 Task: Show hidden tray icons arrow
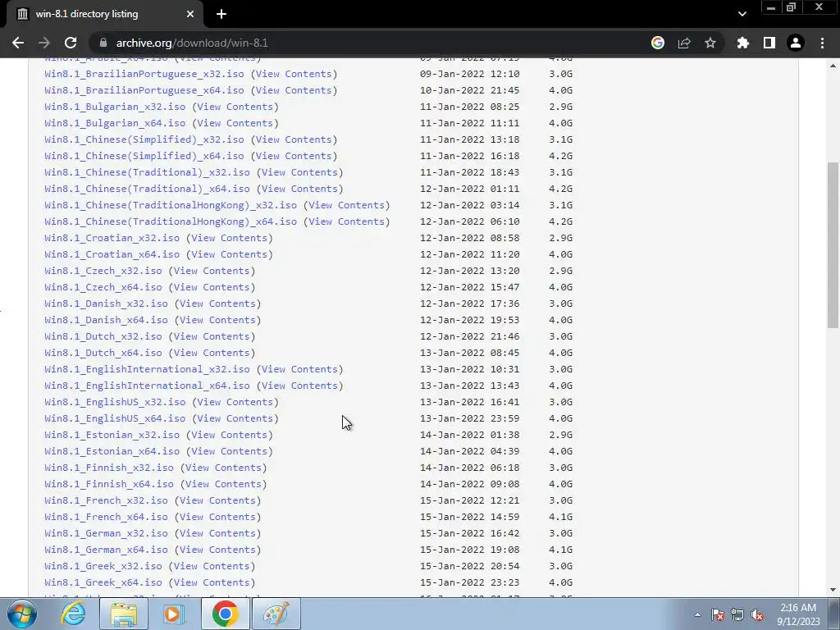(x=697, y=614)
